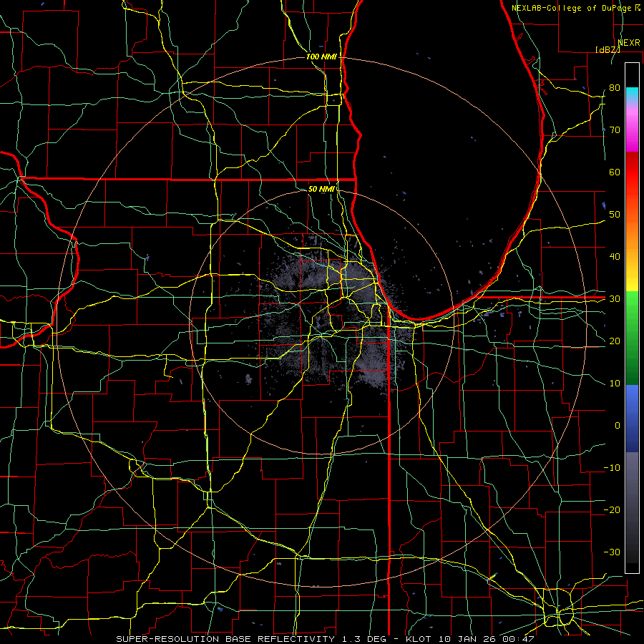
Task: Click the '40' value on the dBZ scale
Action: 615,257
